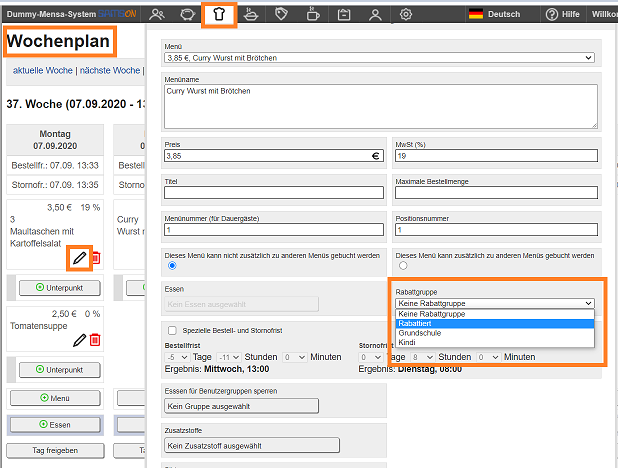618x468 pixels.
Task: Choose Keine Rabattgruppe in the list
Action: [x=495, y=314]
